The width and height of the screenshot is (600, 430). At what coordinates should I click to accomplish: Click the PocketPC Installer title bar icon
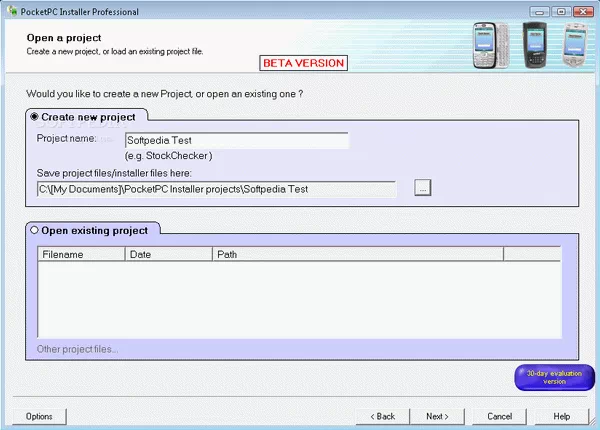coord(12,11)
